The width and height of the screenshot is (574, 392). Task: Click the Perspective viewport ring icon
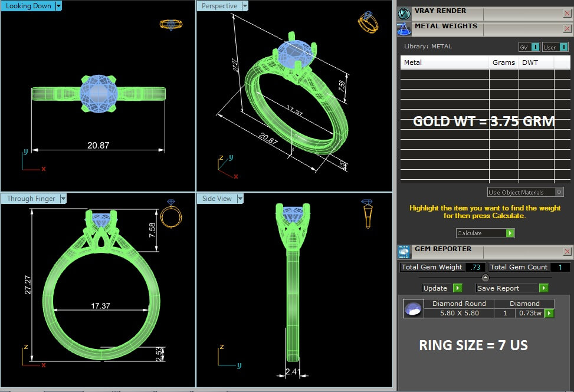(x=368, y=23)
